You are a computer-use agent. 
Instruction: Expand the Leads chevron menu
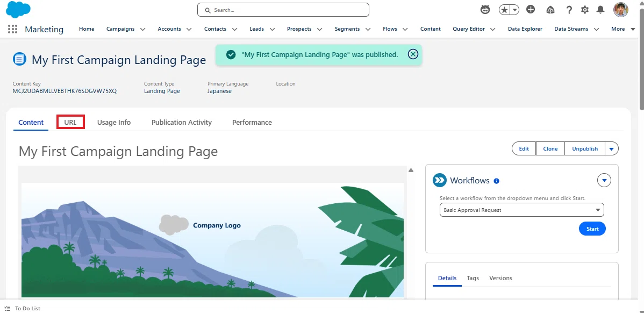272,29
